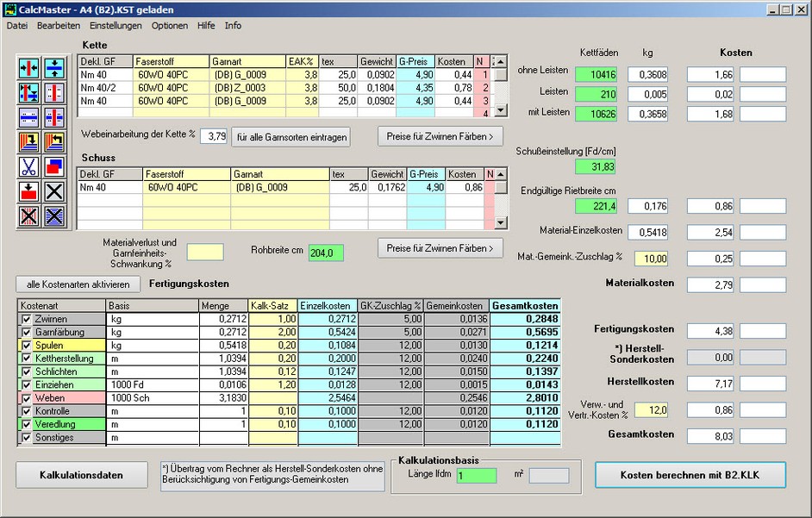Toggle the Kontrolle cost type checkbox
Viewport: 812px width, 518px height.
(x=26, y=411)
